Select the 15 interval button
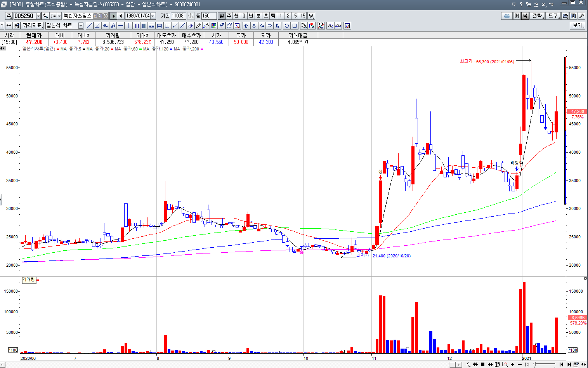Image resolution: width=588 pixels, height=368 pixels. click(303, 16)
